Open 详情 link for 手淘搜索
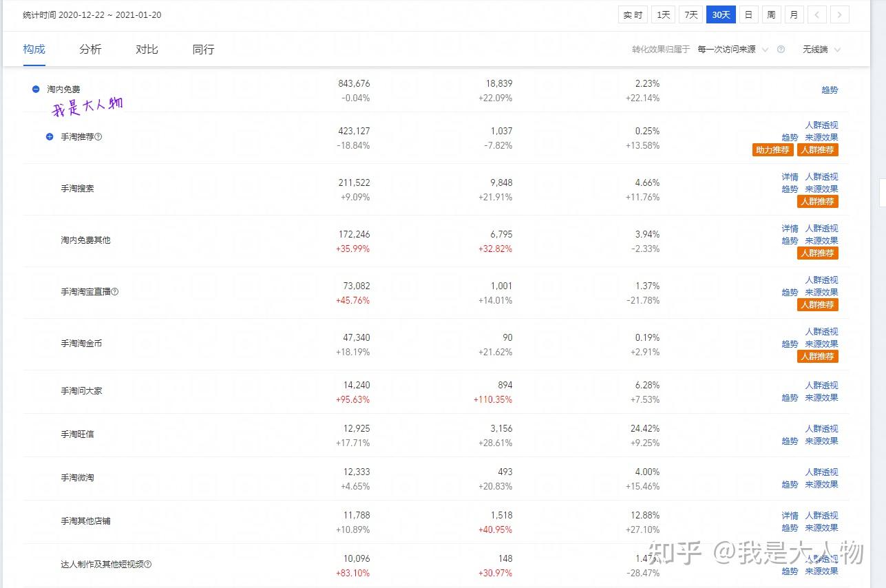 click(790, 177)
